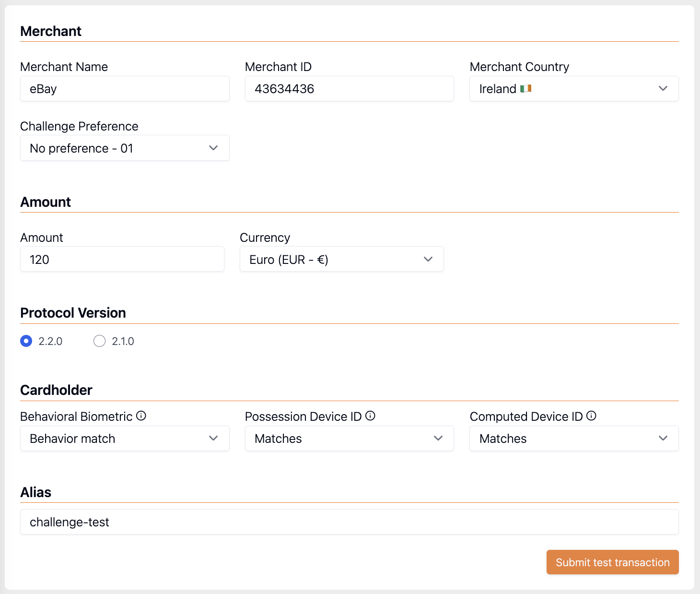Select the 2.1.0 protocol version
The width and height of the screenshot is (700, 594).
pos(99,341)
